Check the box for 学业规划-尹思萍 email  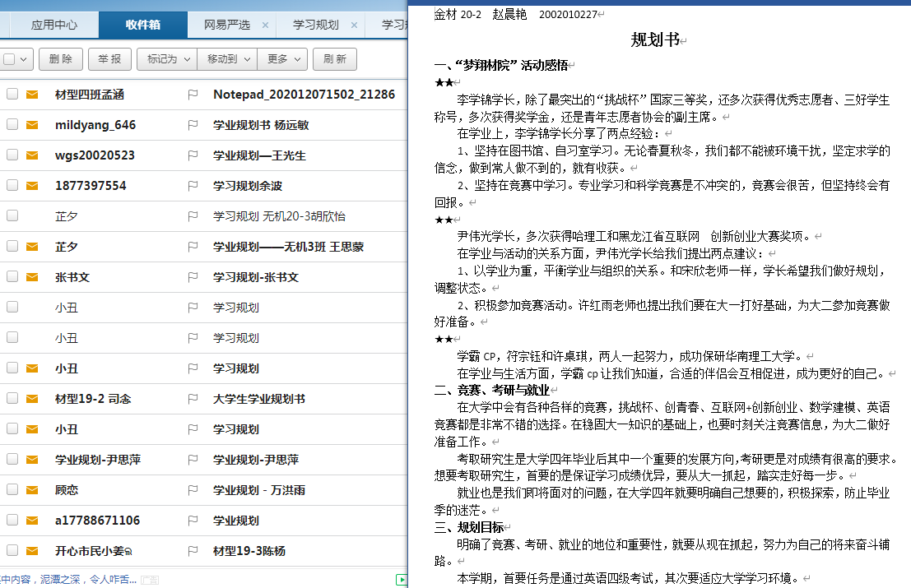tap(12, 460)
